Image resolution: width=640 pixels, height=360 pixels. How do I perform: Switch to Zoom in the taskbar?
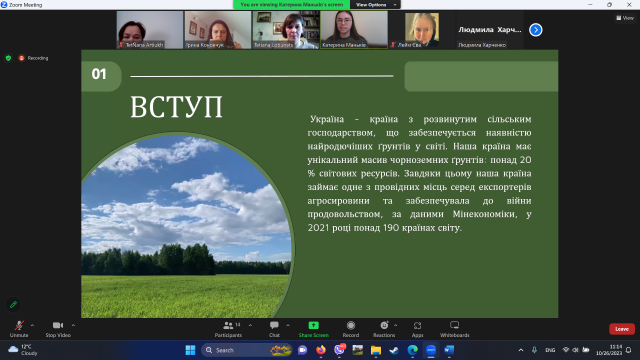click(431, 350)
